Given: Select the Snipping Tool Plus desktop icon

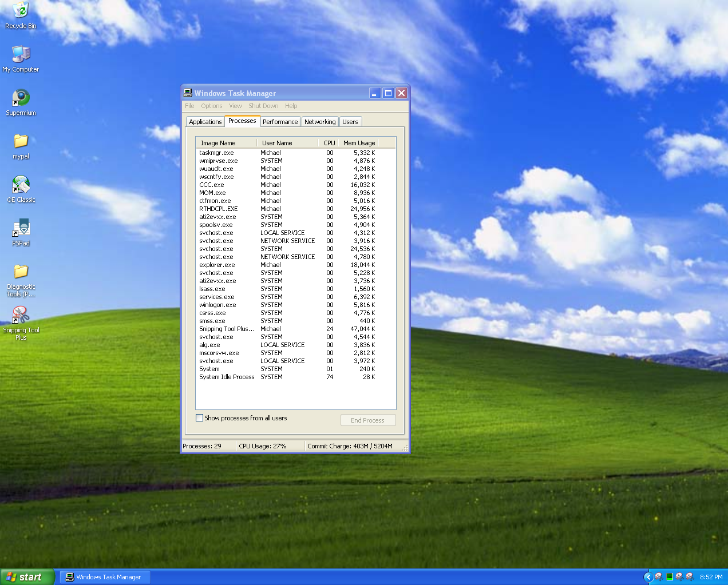Looking at the screenshot, I should [x=21, y=324].
